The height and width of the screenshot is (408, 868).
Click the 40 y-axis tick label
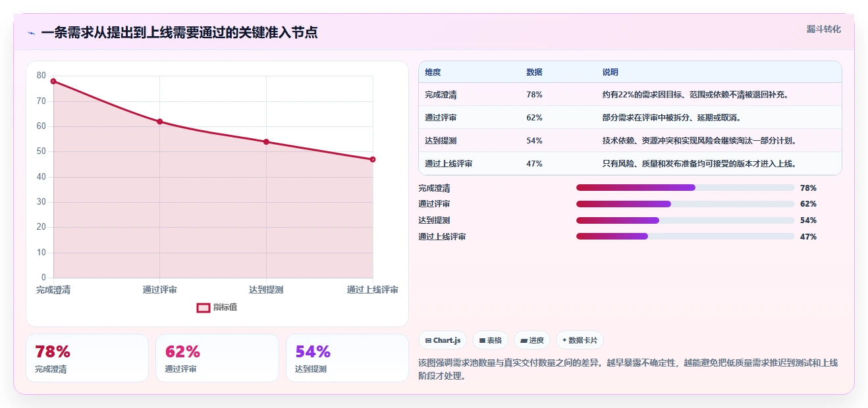click(41, 177)
